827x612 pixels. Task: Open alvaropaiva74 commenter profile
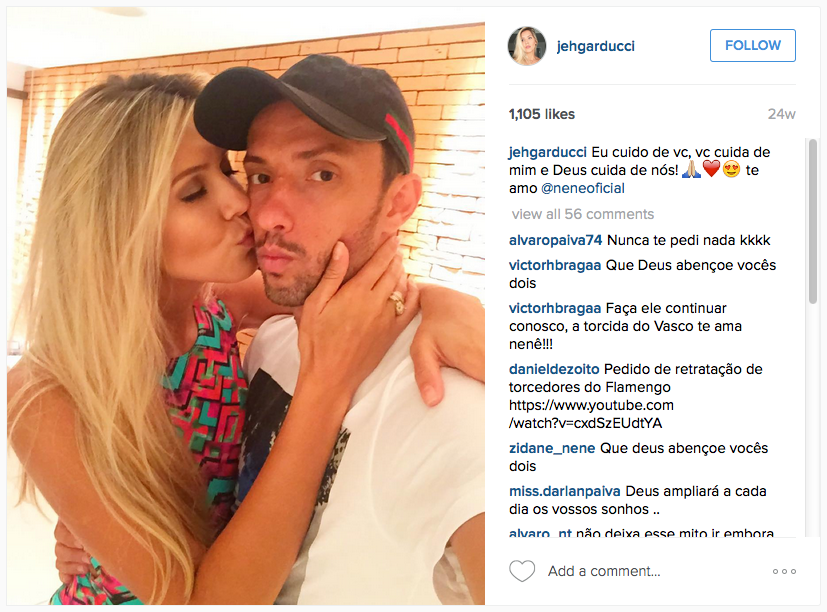(x=555, y=241)
